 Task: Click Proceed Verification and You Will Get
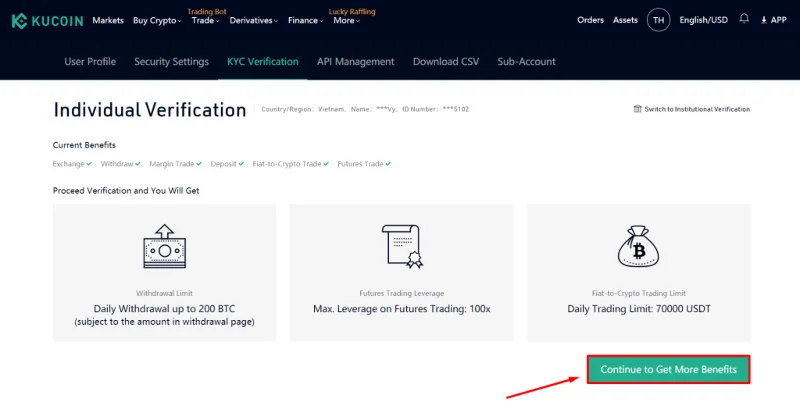pyautogui.click(x=126, y=191)
